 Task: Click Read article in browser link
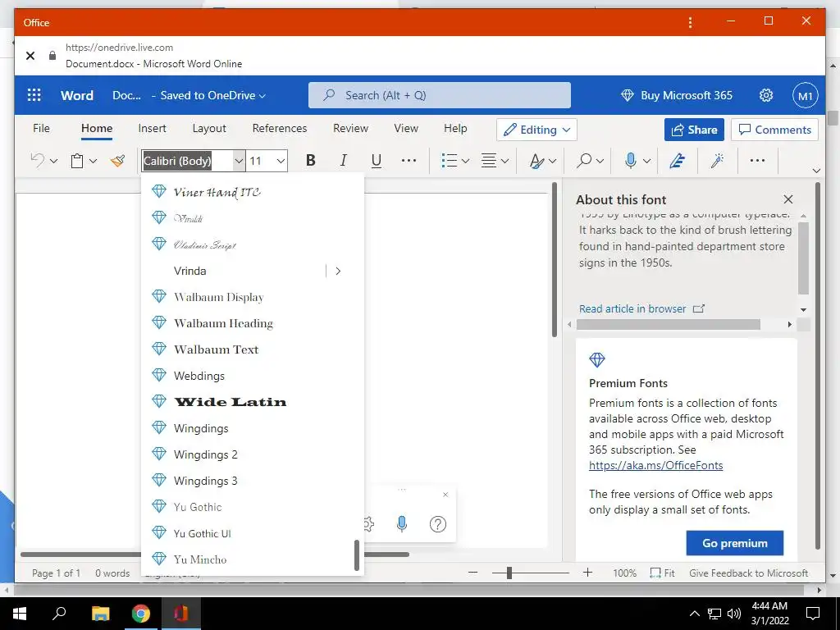coord(641,308)
